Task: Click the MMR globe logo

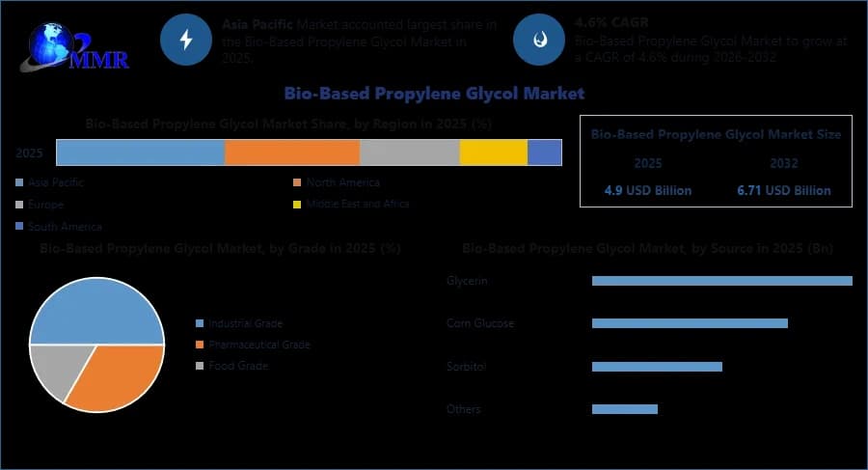Action: click(74, 47)
